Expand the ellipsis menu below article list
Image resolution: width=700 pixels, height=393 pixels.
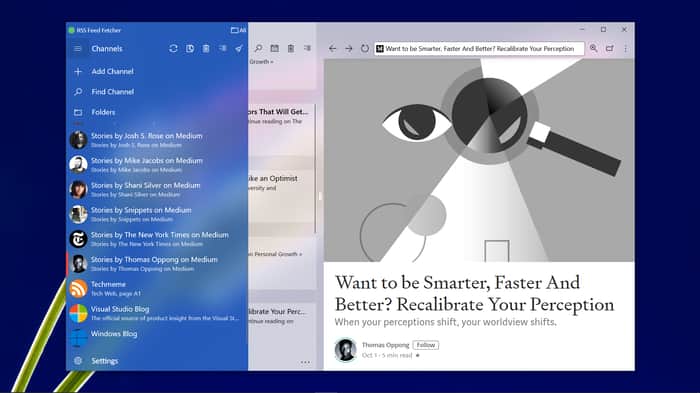point(305,362)
